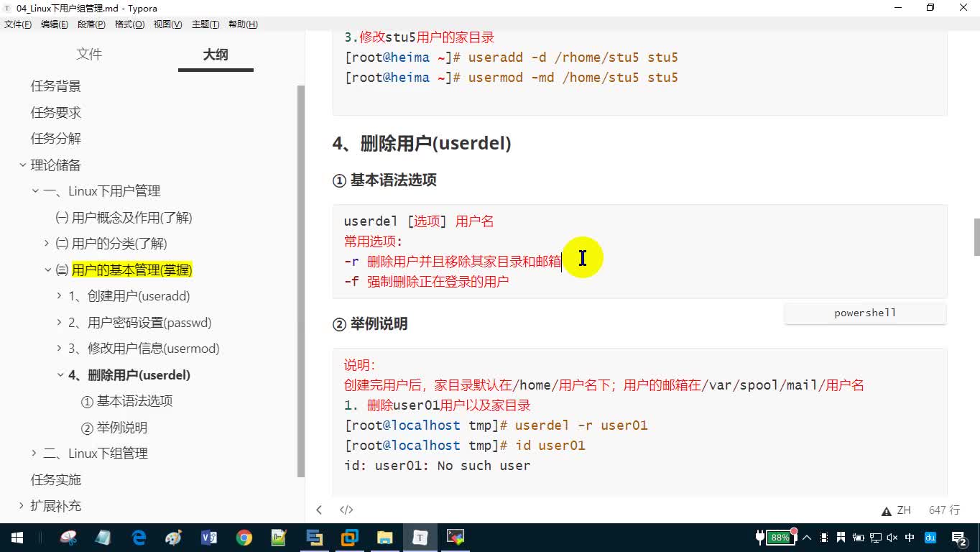Collapse 4、删除用户(userdel) outline node
980x552 pixels.
click(x=60, y=375)
